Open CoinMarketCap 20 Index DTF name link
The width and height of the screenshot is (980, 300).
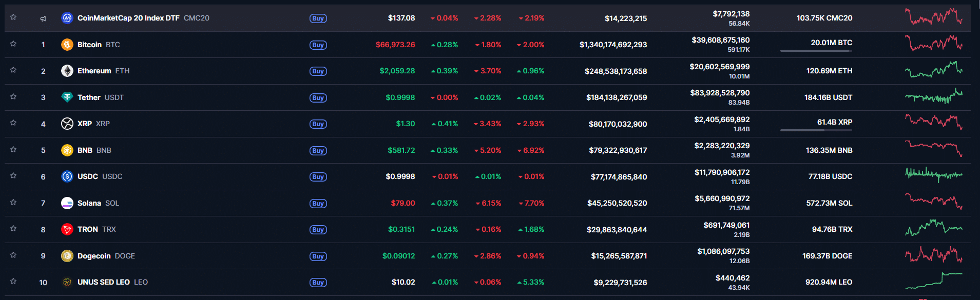click(x=143, y=18)
